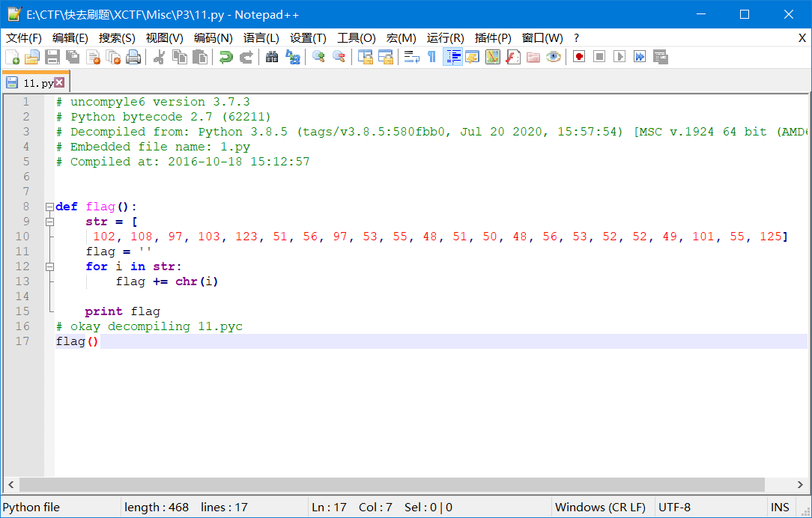
Task: Open the user defined language icon
Action: pyautogui.click(x=472, y=57)
